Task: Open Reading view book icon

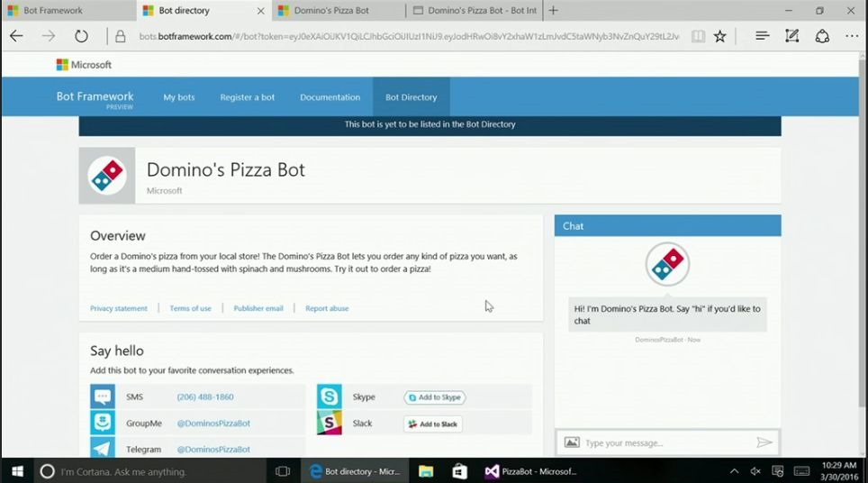Action: pos(698,37)
